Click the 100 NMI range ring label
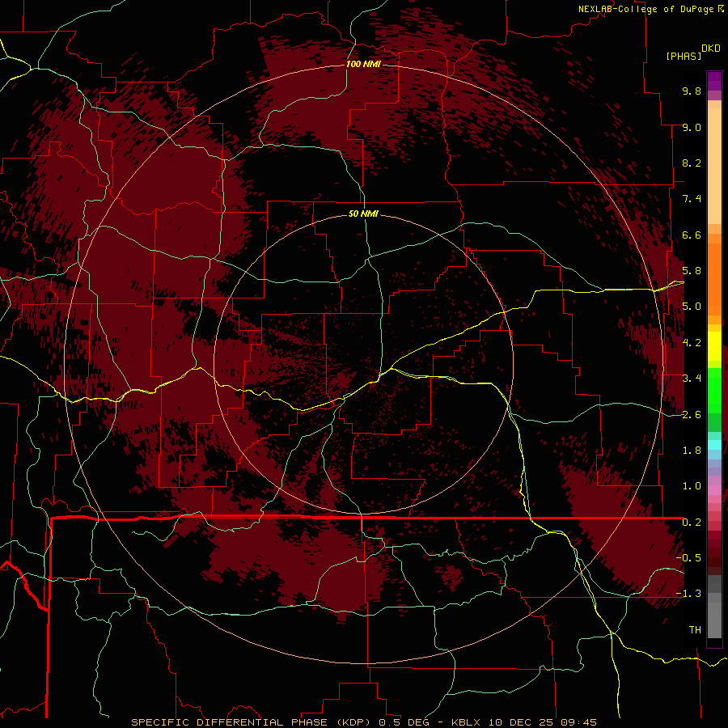The width and height of the screenshot is (728, 728). click(363, 64)
